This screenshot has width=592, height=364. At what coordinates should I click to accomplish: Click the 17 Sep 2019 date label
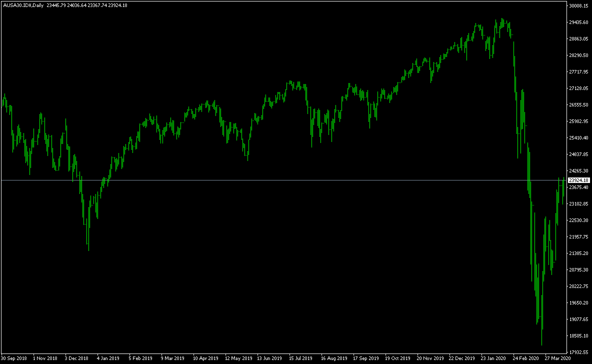[x=366, y=358]
